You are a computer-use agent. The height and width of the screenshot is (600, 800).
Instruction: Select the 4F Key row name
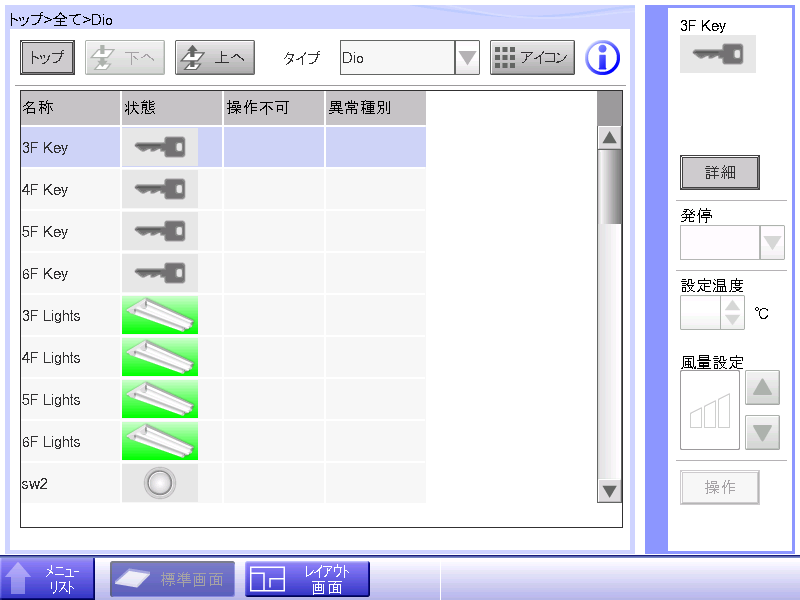point(45,190)
